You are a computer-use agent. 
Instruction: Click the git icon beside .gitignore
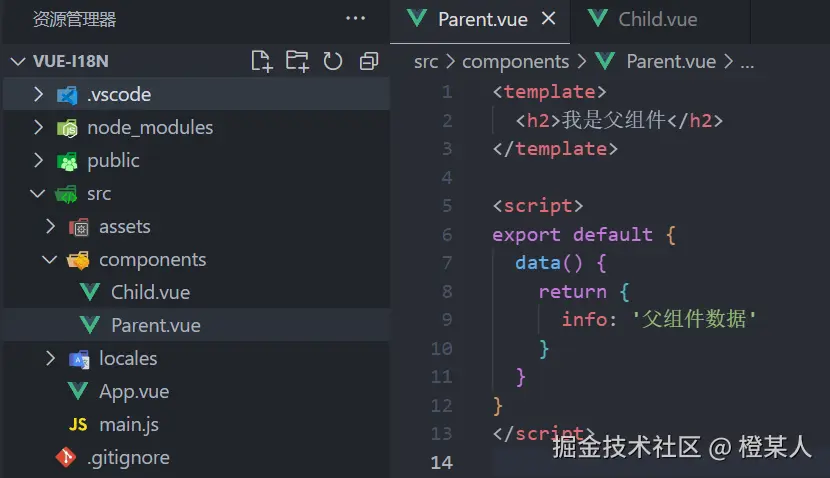pyautogui.click(x=66, y=457)
